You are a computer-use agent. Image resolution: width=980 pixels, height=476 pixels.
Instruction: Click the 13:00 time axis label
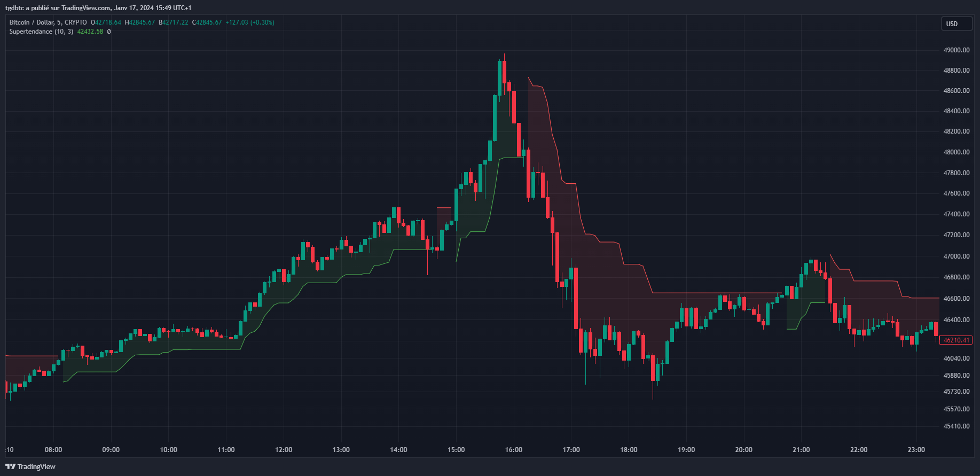point(341,450)
